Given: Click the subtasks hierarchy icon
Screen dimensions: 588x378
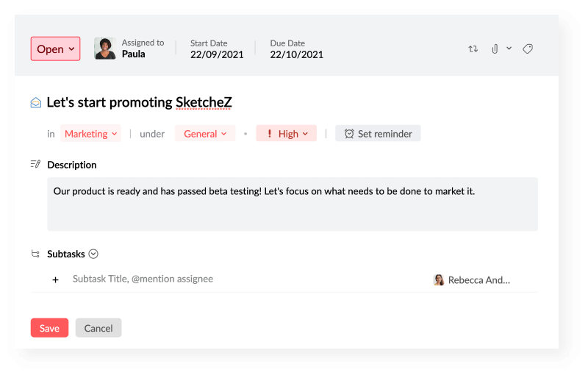Looking at the screenshot, I should [35, 254].
